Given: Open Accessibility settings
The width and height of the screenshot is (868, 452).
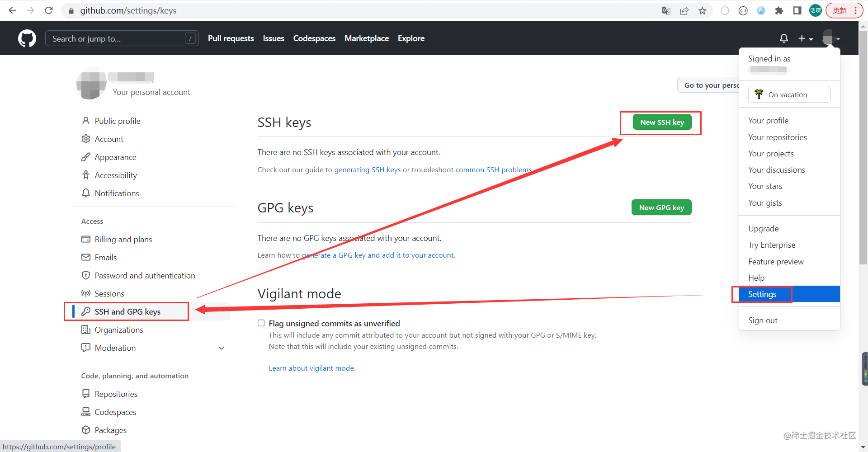Looking at the screenshot, I should 116,175.
